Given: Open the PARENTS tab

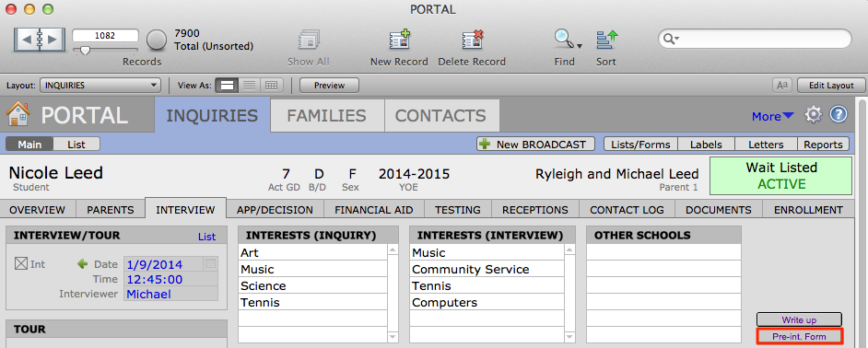Looking at the screenshot, I should point(111,210).
